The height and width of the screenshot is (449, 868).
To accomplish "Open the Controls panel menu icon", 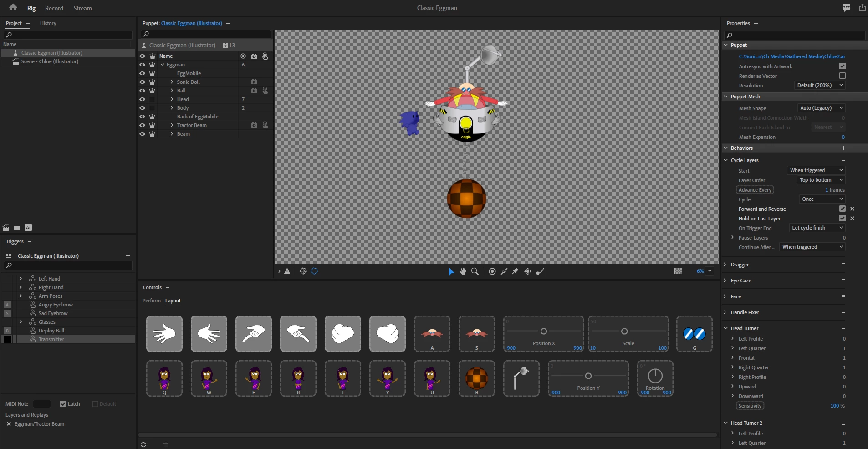I will (168, 287).
